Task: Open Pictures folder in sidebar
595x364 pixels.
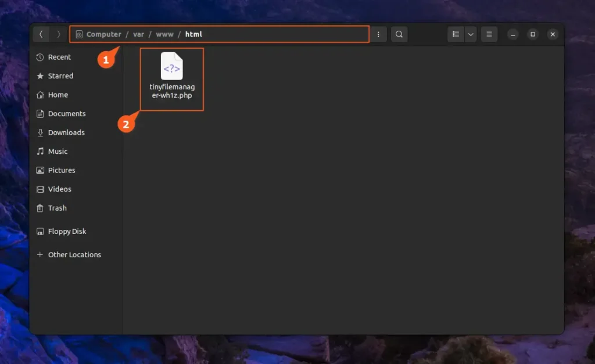Action: (x=62, y=170)
